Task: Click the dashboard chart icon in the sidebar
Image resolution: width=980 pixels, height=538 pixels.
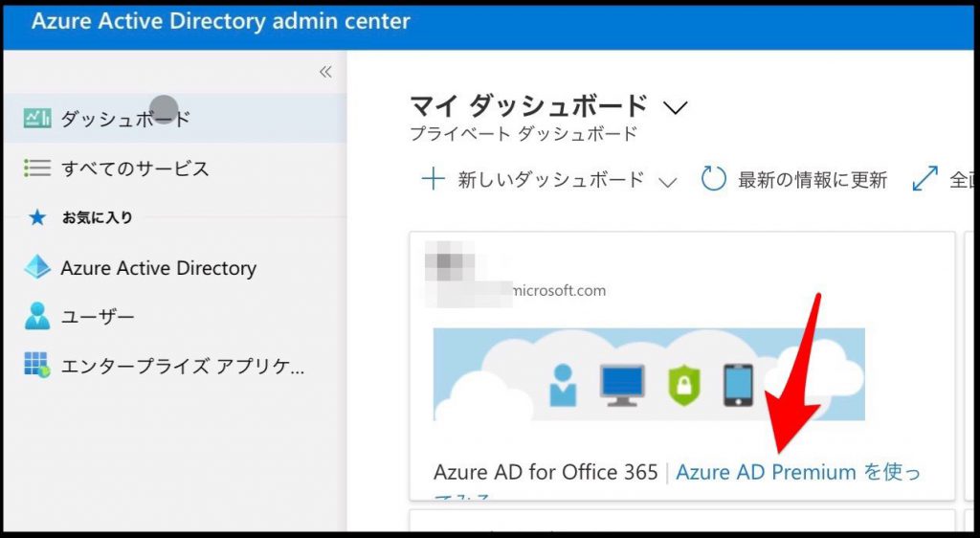Action: point(37,118)
